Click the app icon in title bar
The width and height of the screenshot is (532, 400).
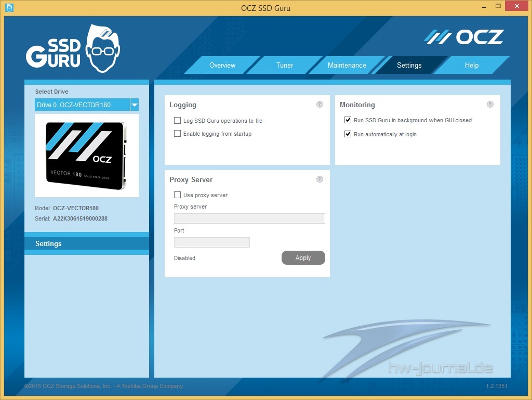point(9,8)
